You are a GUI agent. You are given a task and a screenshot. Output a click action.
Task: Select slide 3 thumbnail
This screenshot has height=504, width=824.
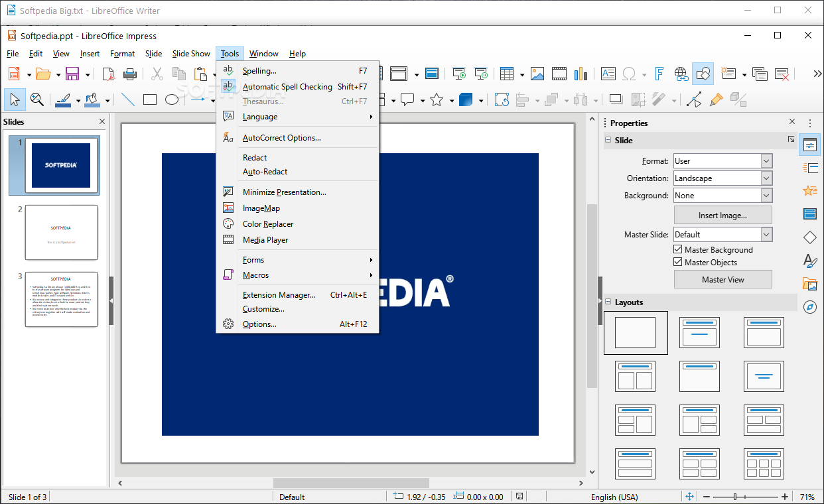pos(61,299)
